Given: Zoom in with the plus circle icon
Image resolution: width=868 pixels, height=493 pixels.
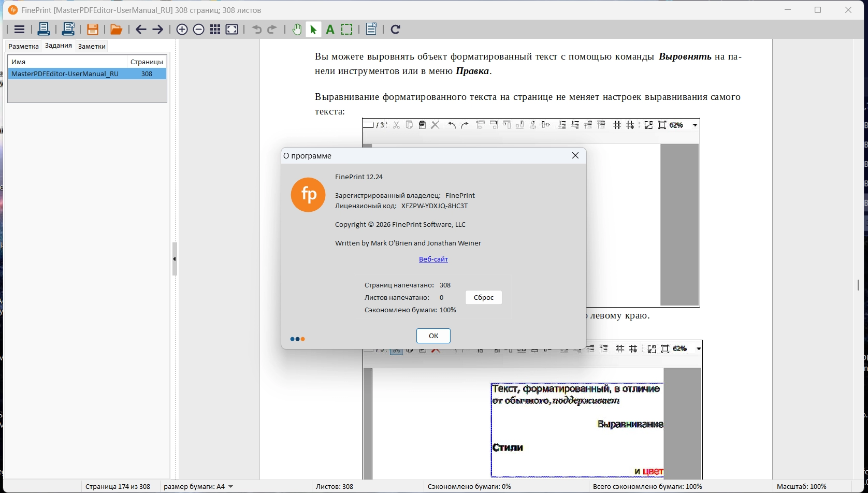Looking at the screenshot, I should [x=182, y=30].
